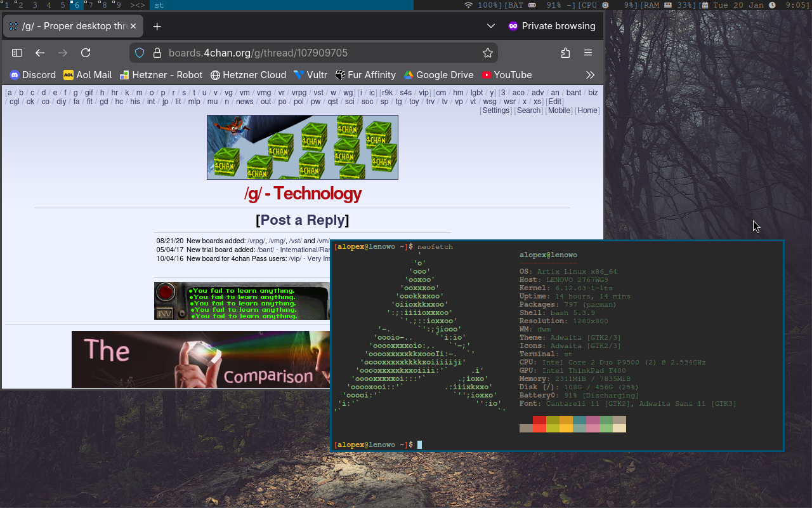Screen dimensions: 812x508
Task: Show more bookmarks via the overflow chevron
Action: pyautogui.click(x=590, y=75)
